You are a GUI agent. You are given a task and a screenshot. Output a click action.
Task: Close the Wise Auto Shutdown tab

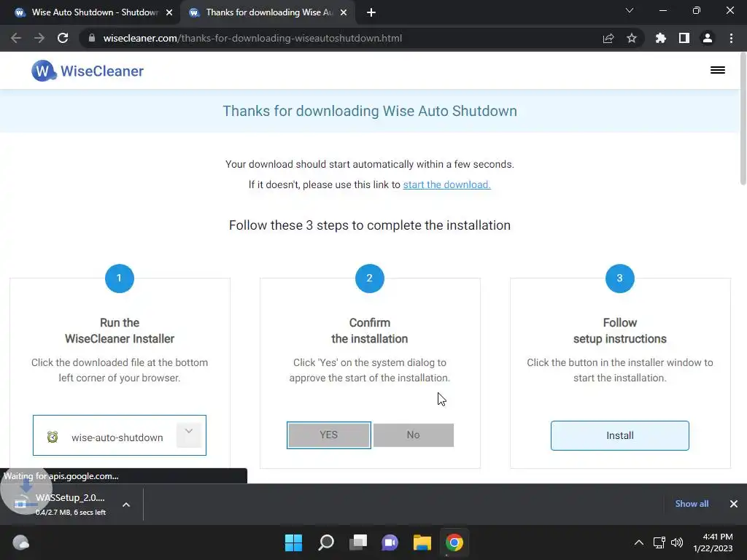coord(169,12)
